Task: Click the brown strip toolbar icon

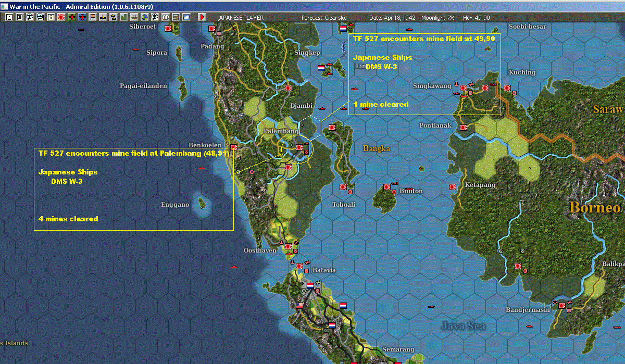Action: (x=176, y=17)
